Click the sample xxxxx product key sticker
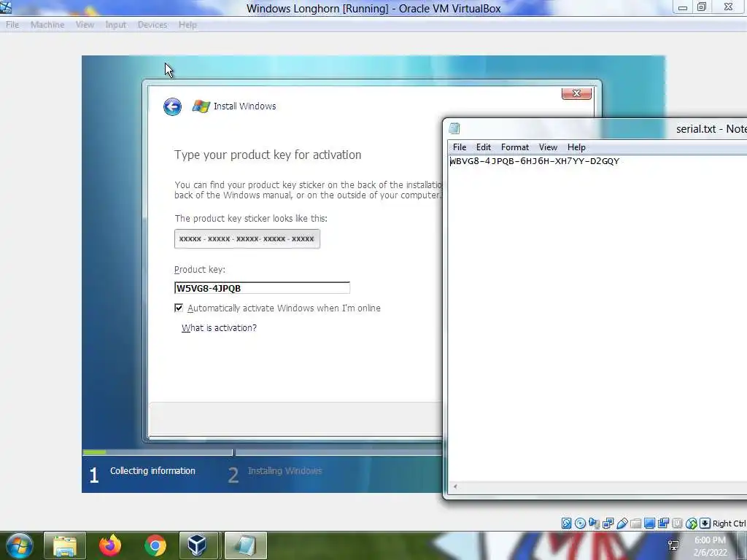This screenshot has height=560, width=747. point(247,238)
